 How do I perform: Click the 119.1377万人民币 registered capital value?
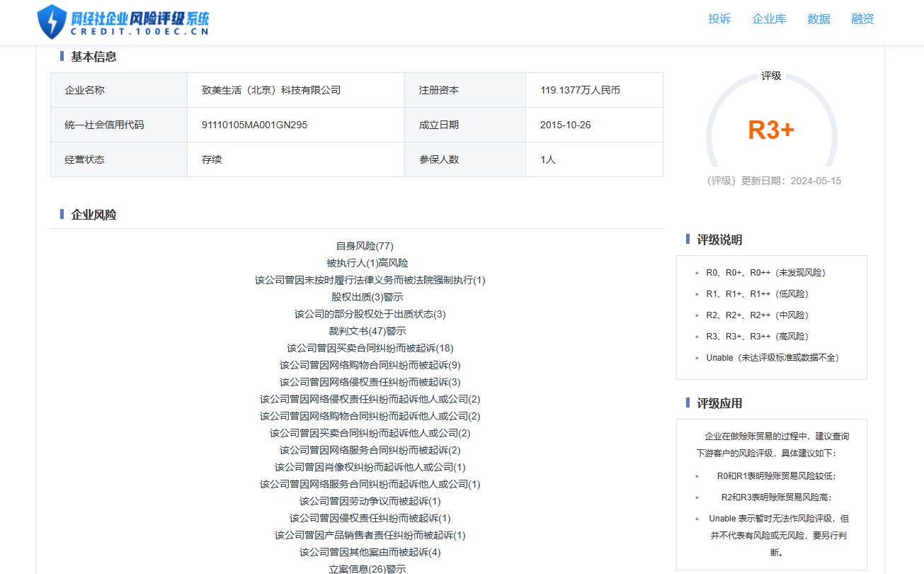point(580,90)
